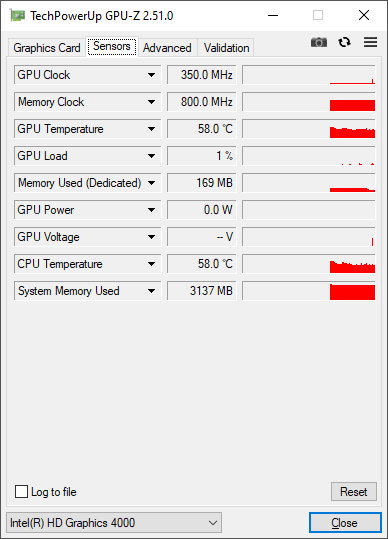Click the Reset button
388x539 pixels.
pyautogui.click(x=354, y=492)
